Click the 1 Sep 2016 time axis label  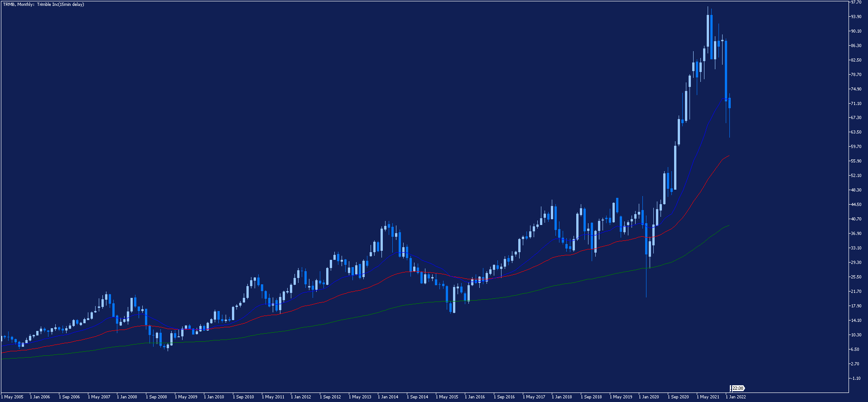click(504, 397)
